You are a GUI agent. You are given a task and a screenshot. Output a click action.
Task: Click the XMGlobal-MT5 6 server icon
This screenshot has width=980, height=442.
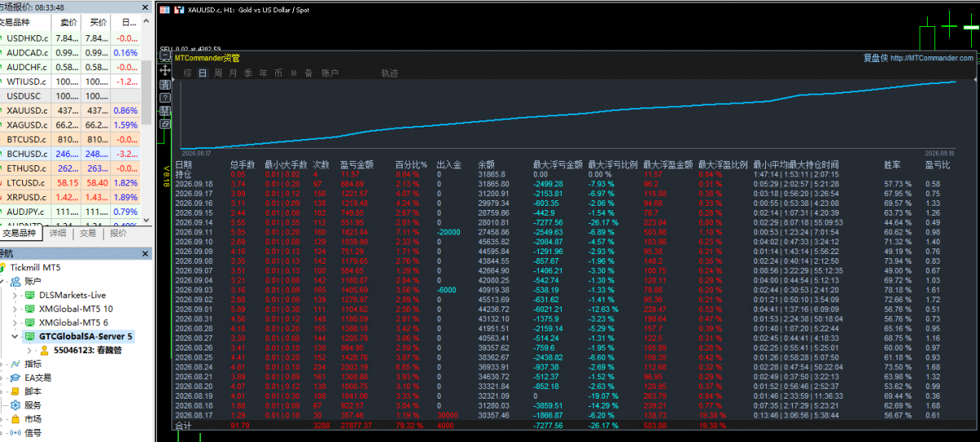click(x=30, y=323)
